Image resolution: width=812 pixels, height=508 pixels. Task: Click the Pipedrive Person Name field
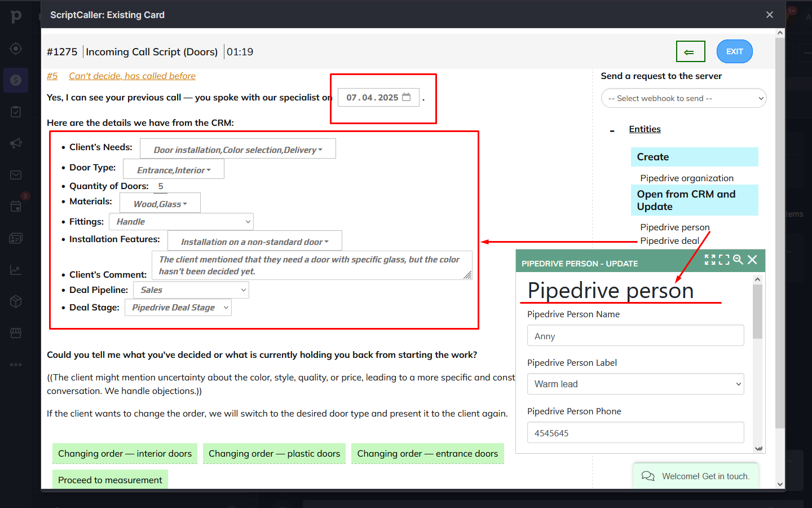click(x=636, y=335)
